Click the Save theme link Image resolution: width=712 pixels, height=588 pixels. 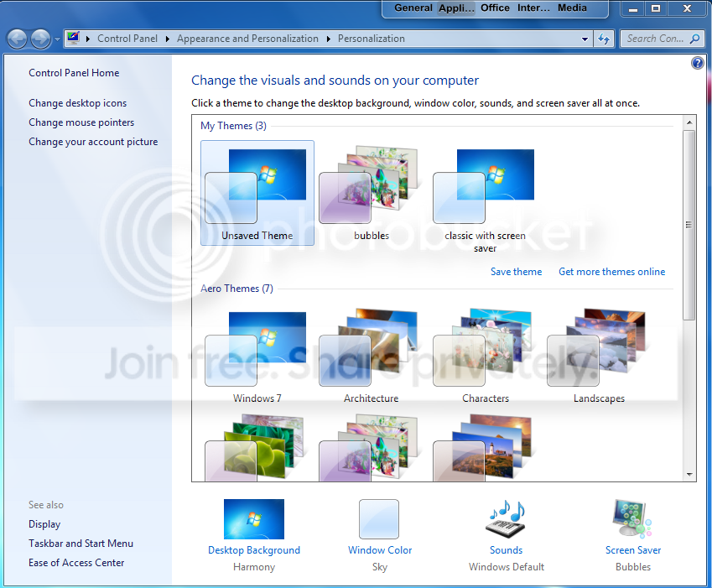516,272
